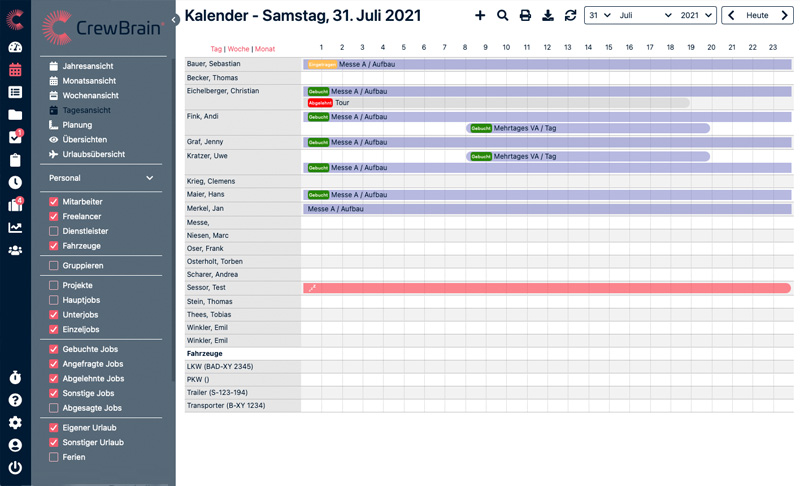Open the stopwatch icon in left sidebar

tap(15, 377)
